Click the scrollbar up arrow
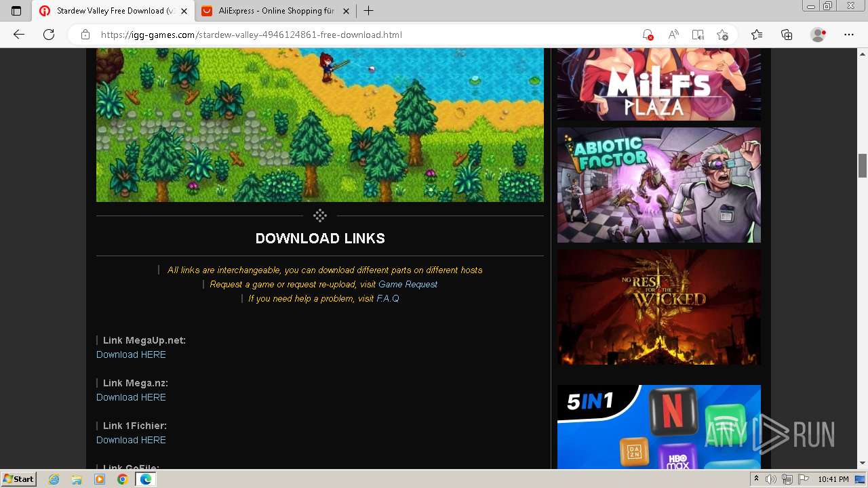Image resolution: width=868 pixels, height=488 pixels. (x=863, y=53)
